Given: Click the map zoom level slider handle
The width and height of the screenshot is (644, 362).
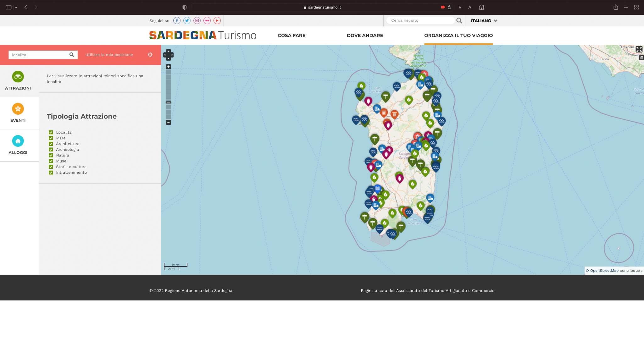Looking at the screenshot, I should (x=169, y=102).
